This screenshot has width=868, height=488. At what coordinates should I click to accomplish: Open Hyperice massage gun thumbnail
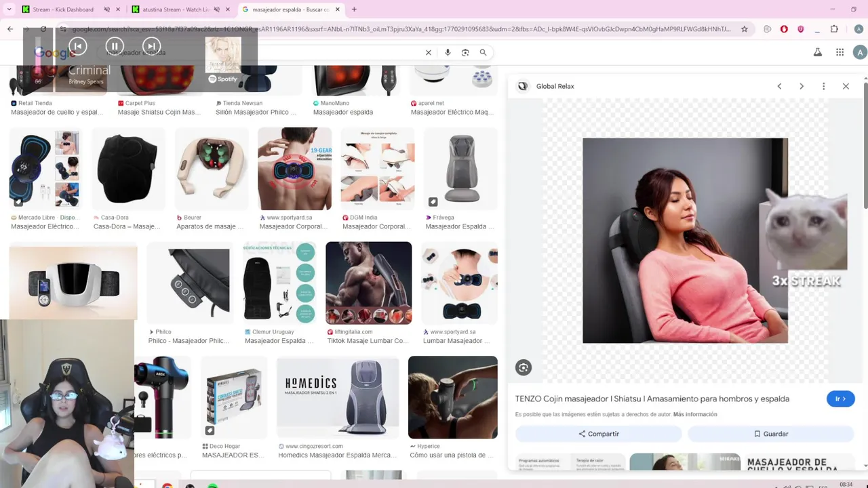point(452,397)
